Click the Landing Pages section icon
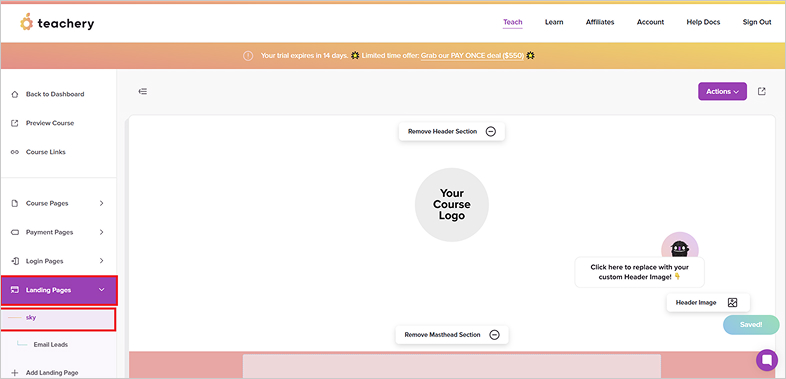Screen dimensions: 786x379 coord(15,290)
